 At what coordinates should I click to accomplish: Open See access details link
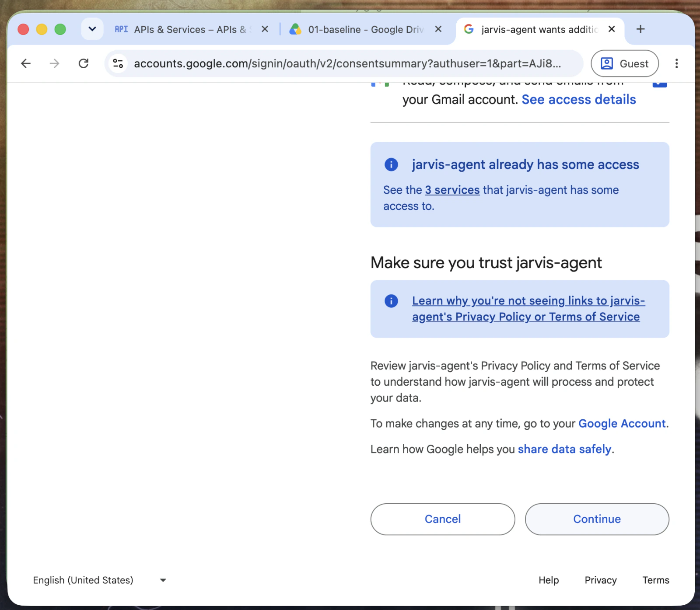[579, 100]
